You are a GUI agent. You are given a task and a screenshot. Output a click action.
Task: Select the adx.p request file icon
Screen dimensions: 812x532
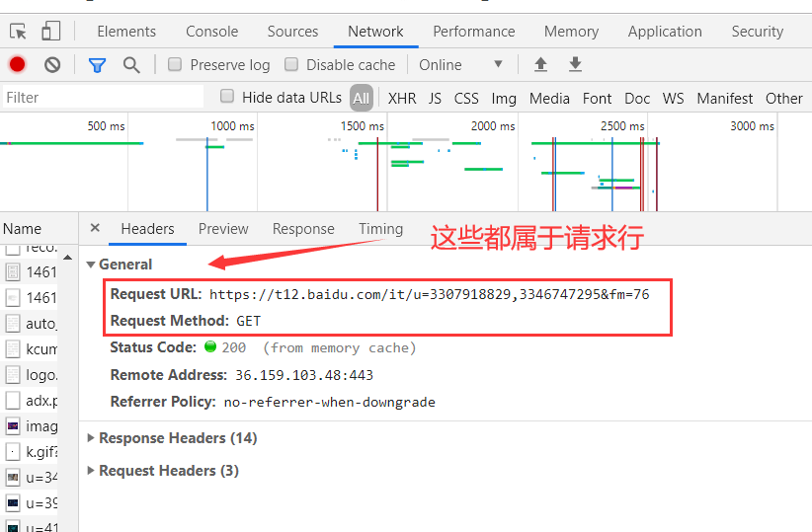tap(13, 401)
